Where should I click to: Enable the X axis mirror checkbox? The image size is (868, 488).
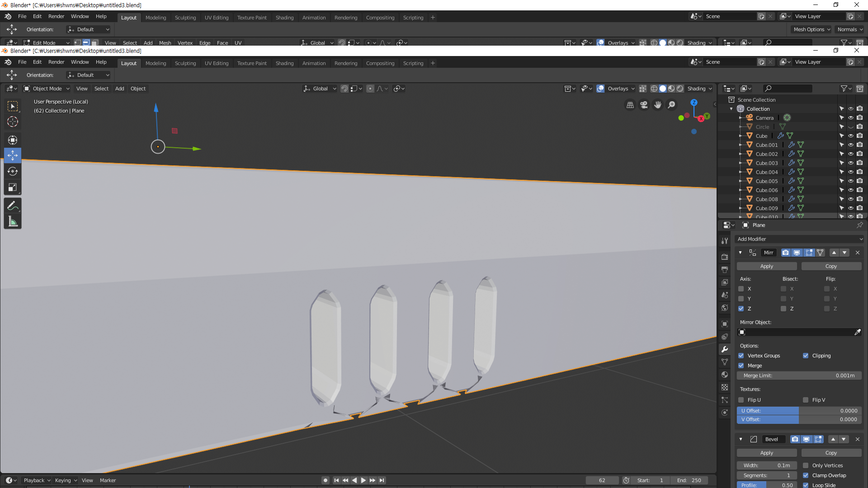coord(741,289)
